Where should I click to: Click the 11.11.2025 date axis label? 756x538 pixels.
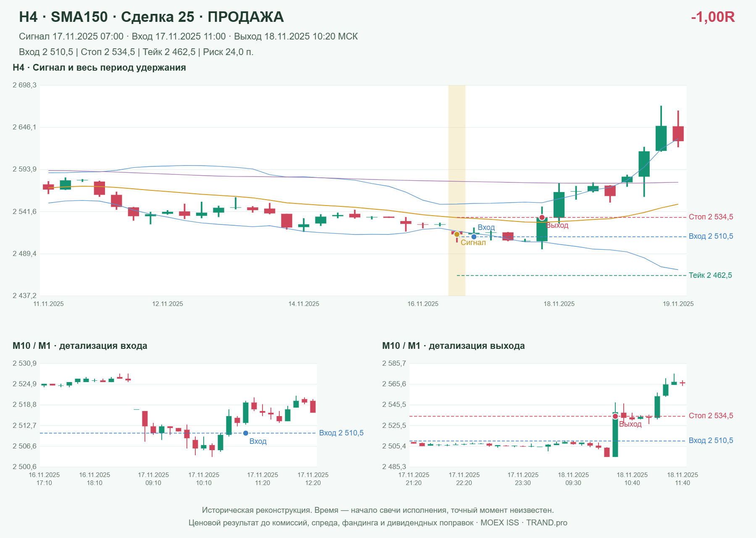[x=48, y=304]
